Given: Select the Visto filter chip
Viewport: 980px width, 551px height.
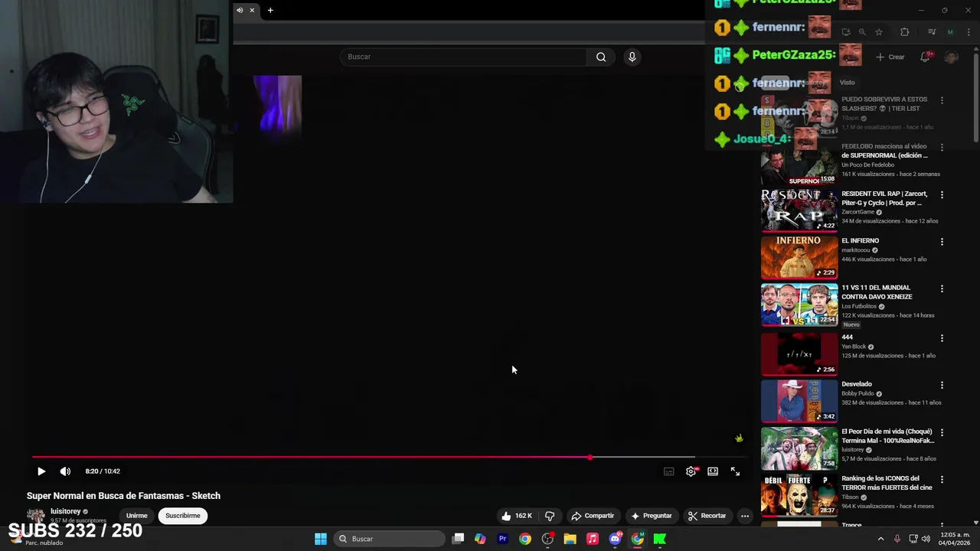Looking at the screenshot, I should tap(847, 83).
